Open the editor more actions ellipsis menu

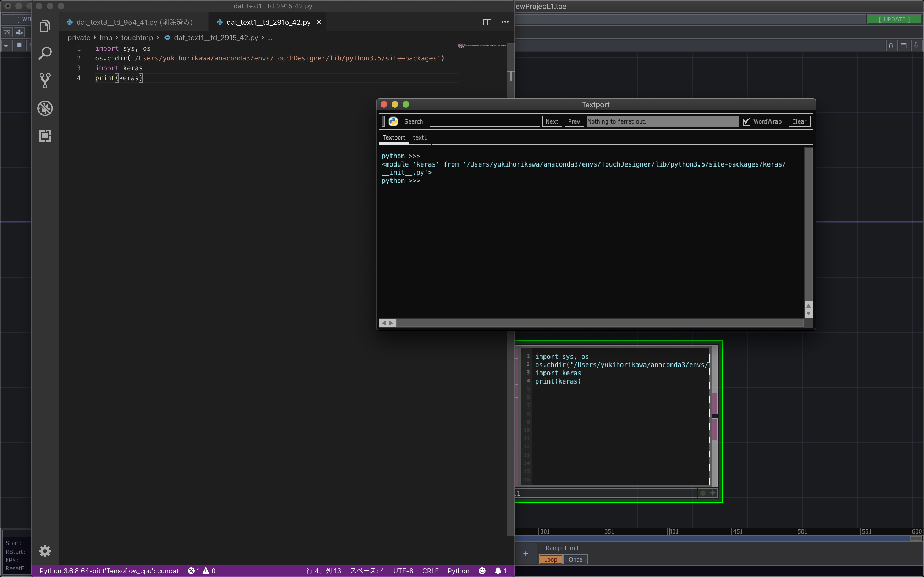coord(505,22)
